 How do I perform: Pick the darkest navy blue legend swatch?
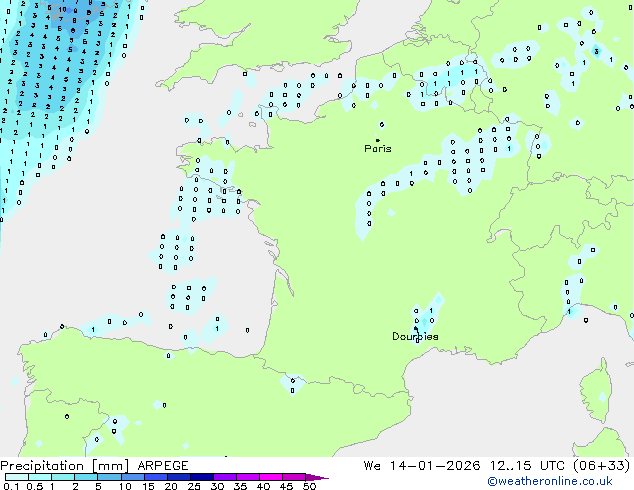pyautogui.click(x=202, y=477)
